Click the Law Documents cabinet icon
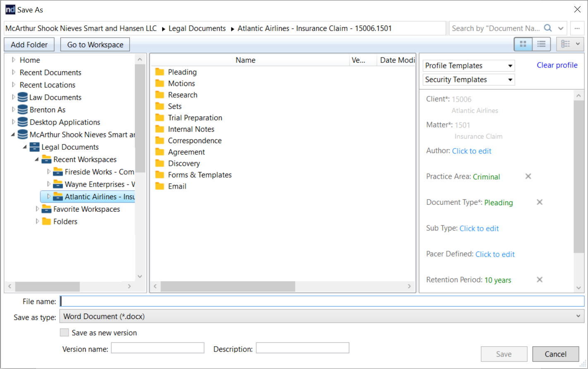Viewport: 588px width, 369px height. point(22,97)
